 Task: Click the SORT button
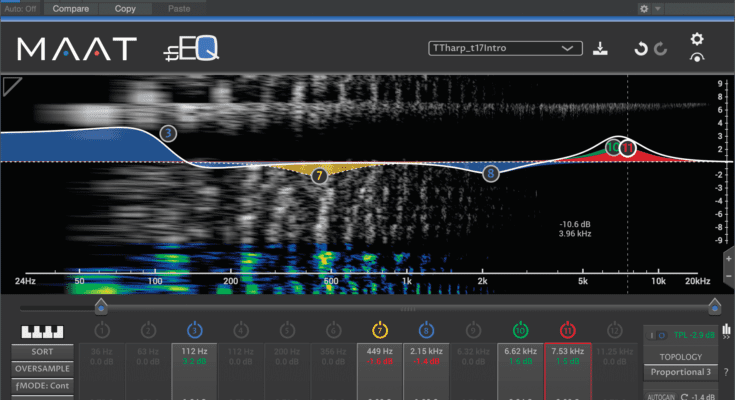(41, 352)
